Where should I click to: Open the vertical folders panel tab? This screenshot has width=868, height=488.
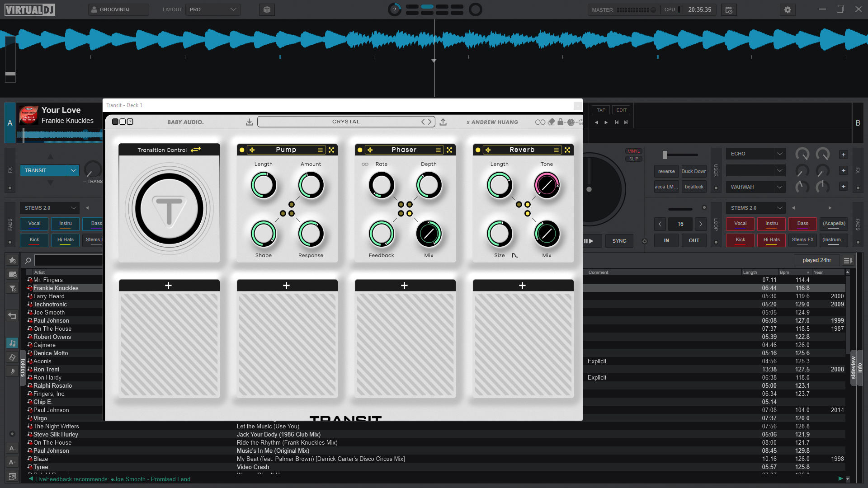click(x=23, y=367)
